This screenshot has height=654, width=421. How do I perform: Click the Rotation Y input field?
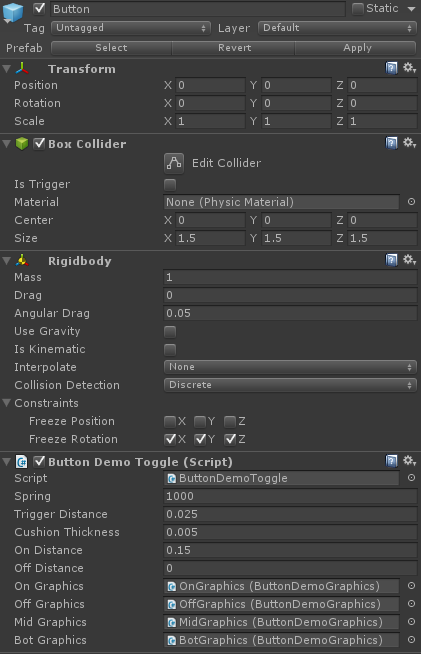[x=296, y=103]
